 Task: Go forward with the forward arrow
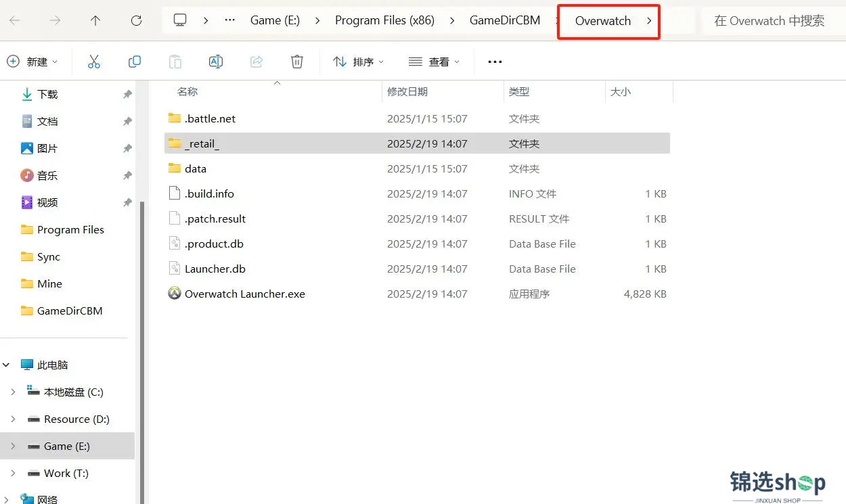click(x=55, y=21)
